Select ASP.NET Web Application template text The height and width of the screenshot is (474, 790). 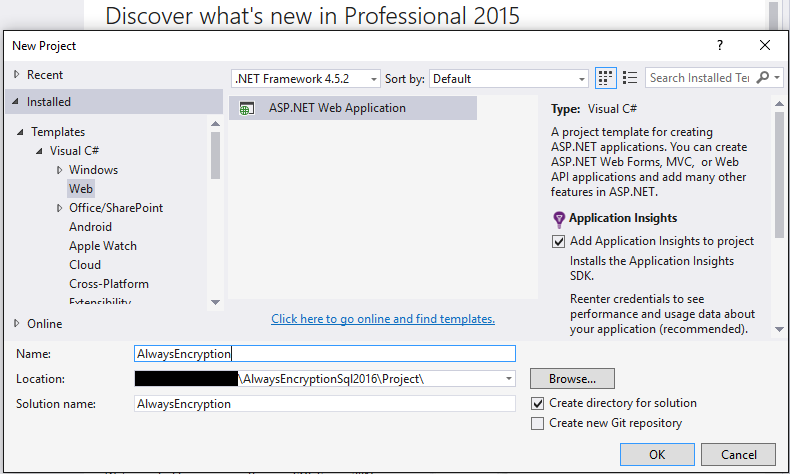point(337,108)
